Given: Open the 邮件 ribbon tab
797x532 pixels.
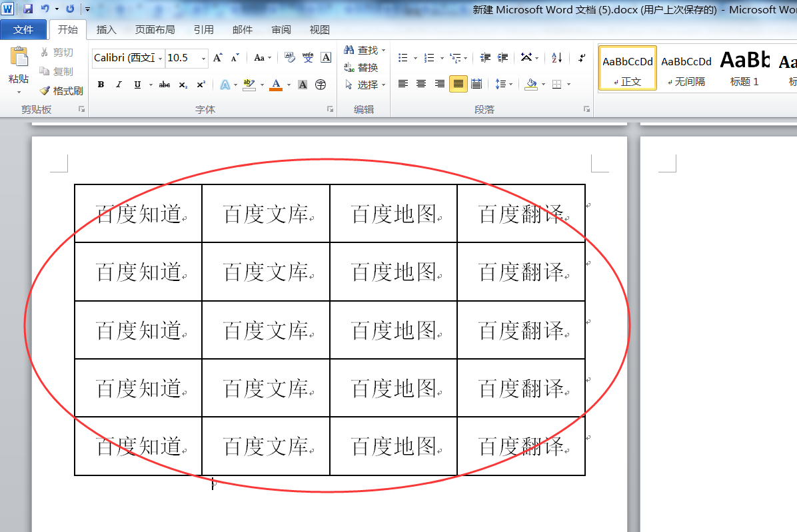Looking at the screenshot, I should point(243,30).
